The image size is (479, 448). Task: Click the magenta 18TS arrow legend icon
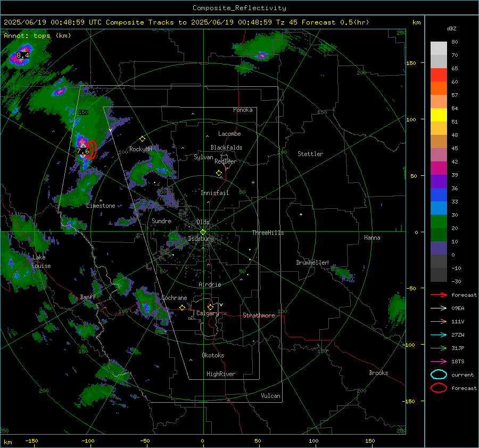[x=439, y=362]
